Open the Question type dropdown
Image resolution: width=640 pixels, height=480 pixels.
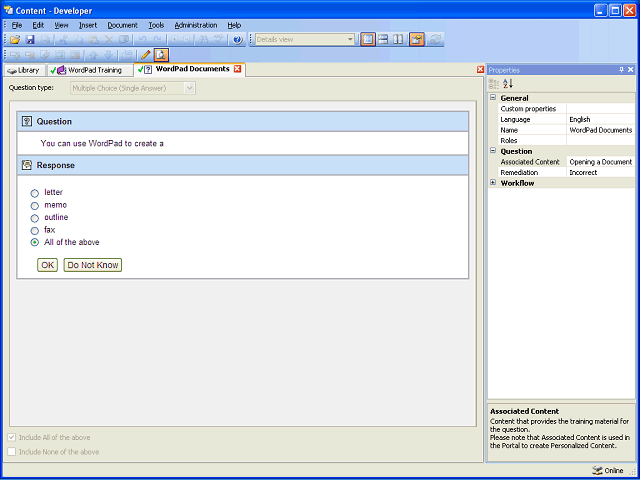click(189, 88)
